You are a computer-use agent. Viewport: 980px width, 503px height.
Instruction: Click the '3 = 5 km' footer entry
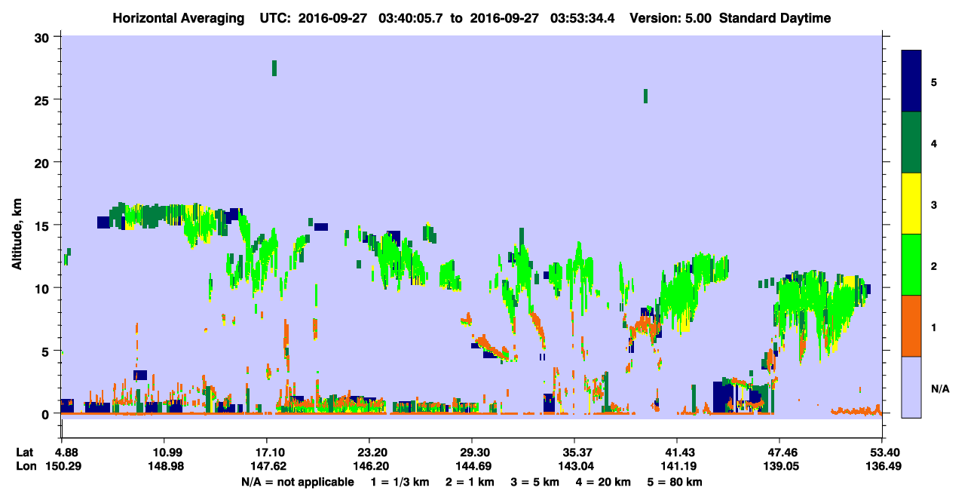[x=536, y=481]
